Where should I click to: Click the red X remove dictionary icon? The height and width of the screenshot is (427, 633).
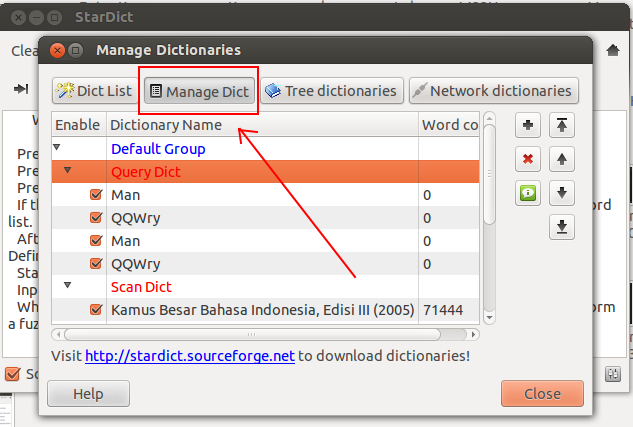528,159
